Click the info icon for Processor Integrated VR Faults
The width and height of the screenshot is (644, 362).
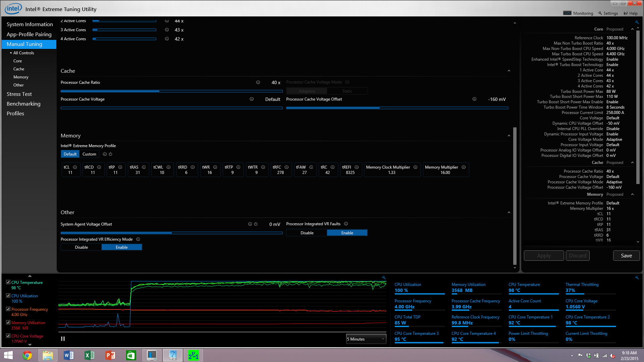(346, 224)
